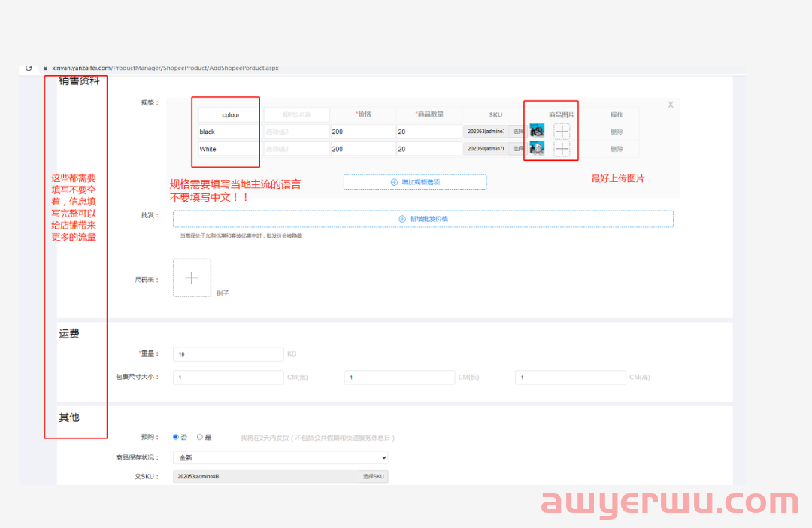This screenshot has width=812, height=528.
Task: Delete the black variant row
Action: click(617, 132)
